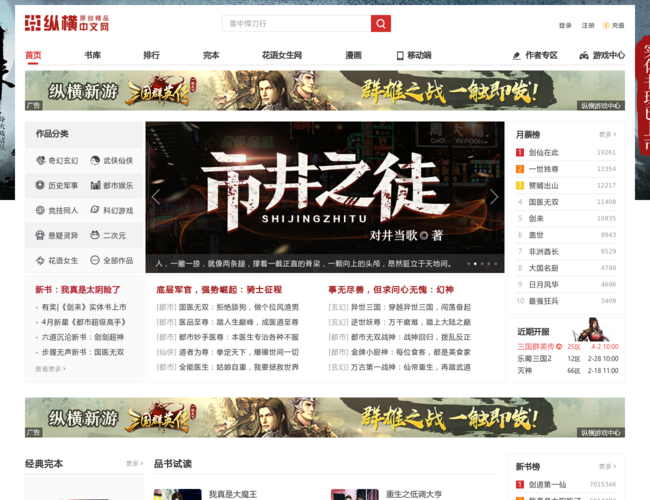Open 乐蜀三国2 in 近期开服

pyautogui.click(x=534, y=359)
